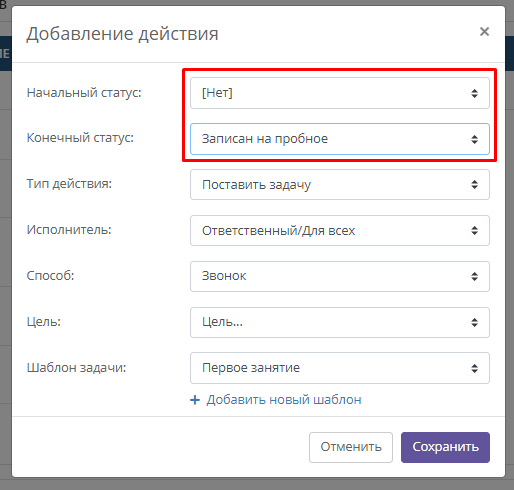Click the arrows icon beside Первое занятие

point(474,368)
